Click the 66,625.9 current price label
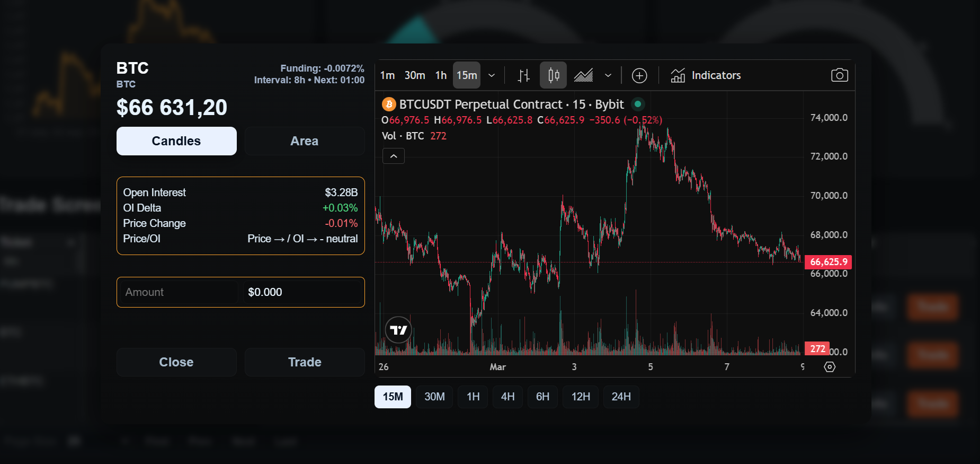 pyautogui.click(x=828, y=261)
